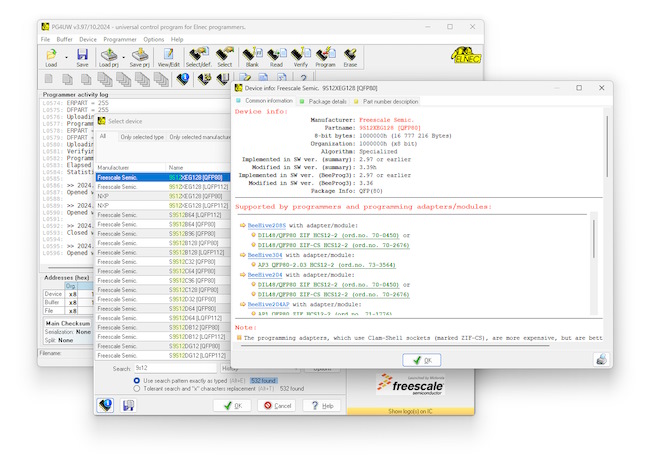Open the Load dropdown arrow next to Load
656x474 pixels.
click(67, 57)
